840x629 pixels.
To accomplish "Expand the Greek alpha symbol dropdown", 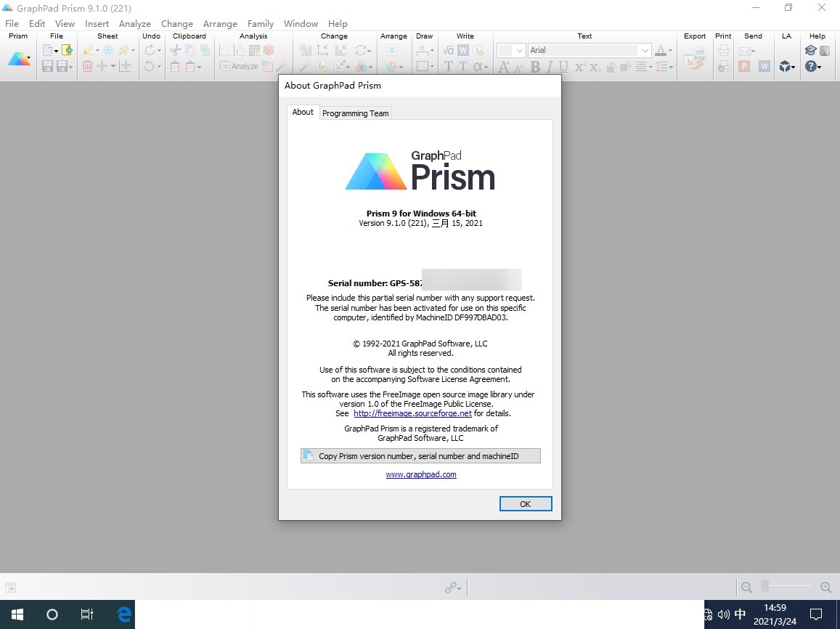I will click(486, 67).
